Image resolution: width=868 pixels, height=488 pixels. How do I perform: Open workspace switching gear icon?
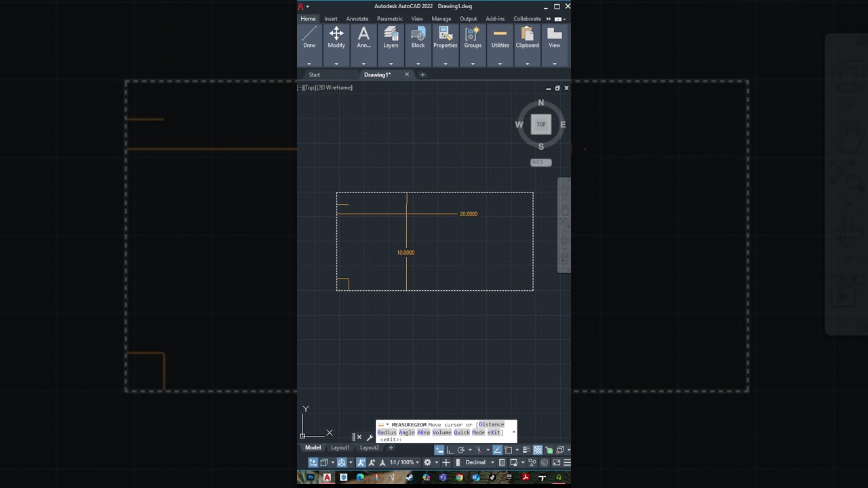pos(427,462)
